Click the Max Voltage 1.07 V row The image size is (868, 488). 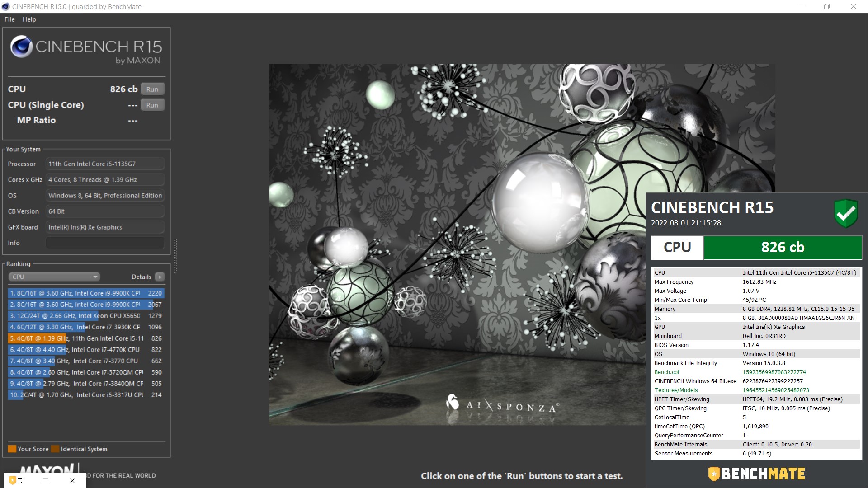(756, 291)
